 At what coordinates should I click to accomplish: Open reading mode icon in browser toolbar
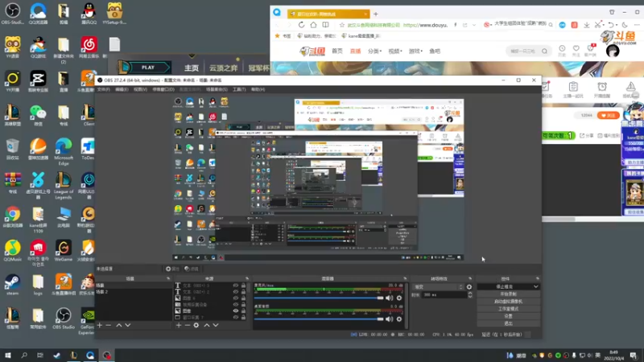click(x=325, y=25)
